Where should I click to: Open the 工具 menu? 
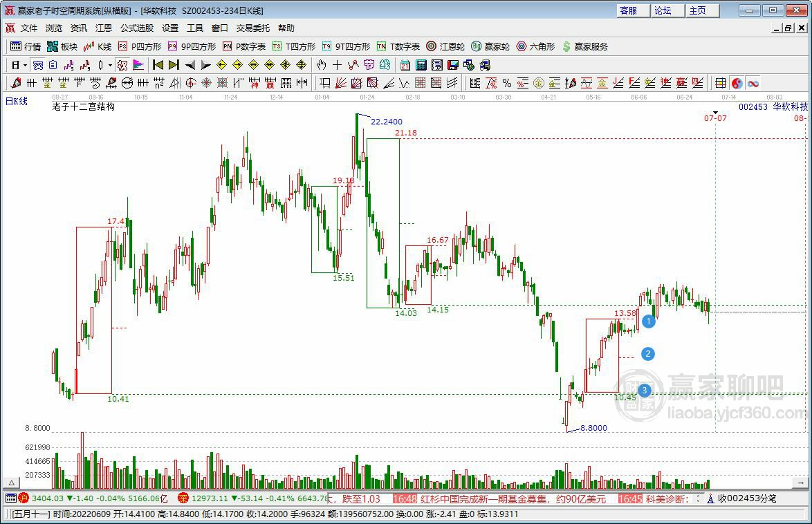[x=195, y=28]
